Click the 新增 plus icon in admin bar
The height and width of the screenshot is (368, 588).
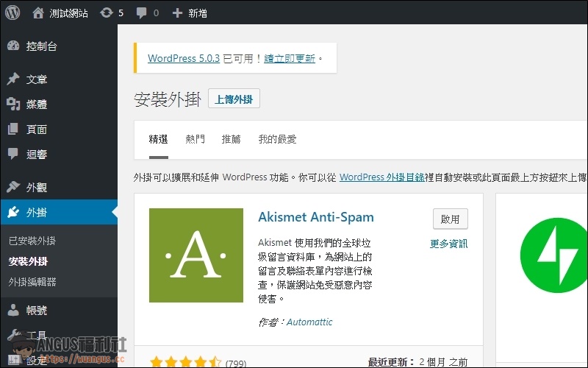point(177,13)
